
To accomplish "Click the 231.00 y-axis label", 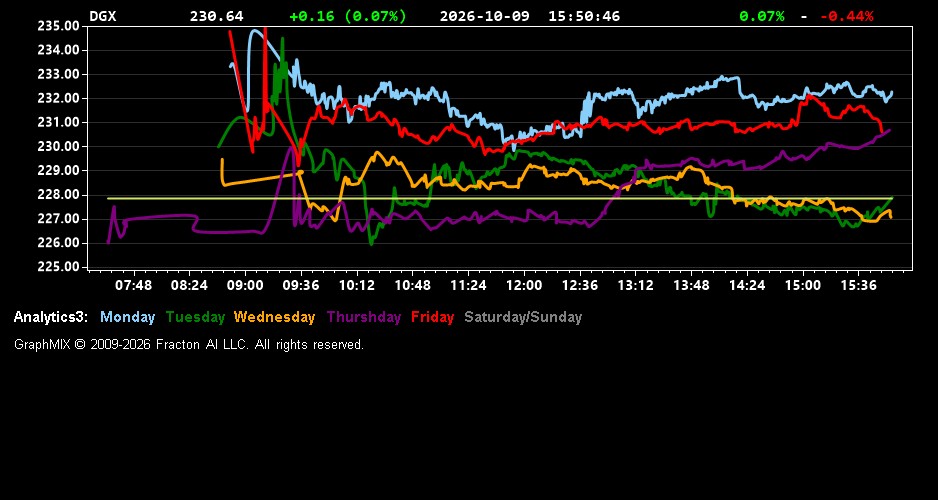I will click(58, 122).
